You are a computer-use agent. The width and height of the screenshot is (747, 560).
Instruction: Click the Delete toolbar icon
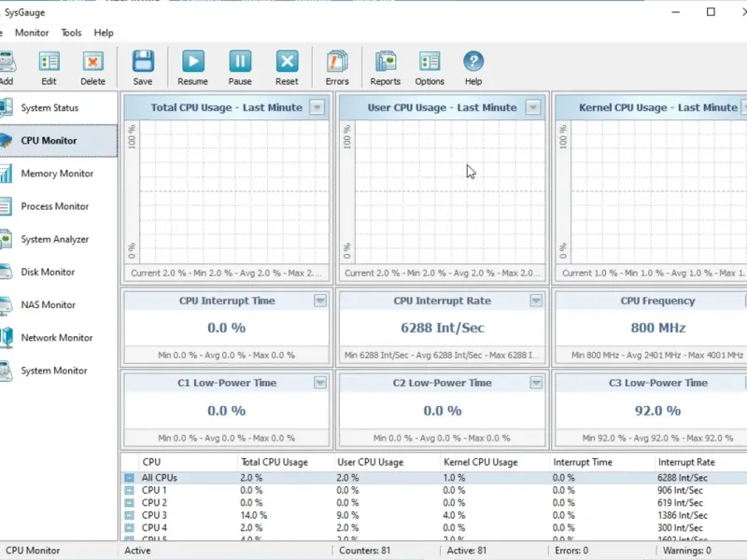coord(92,62)
